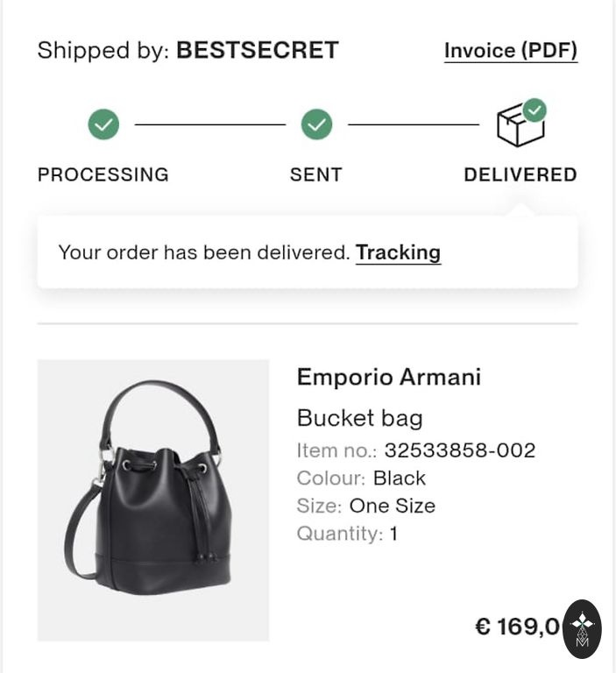Click the 'Your order has been delivered' message
Image resolution: width=616 pixels, height=673 pixels.
coord(204,253)
